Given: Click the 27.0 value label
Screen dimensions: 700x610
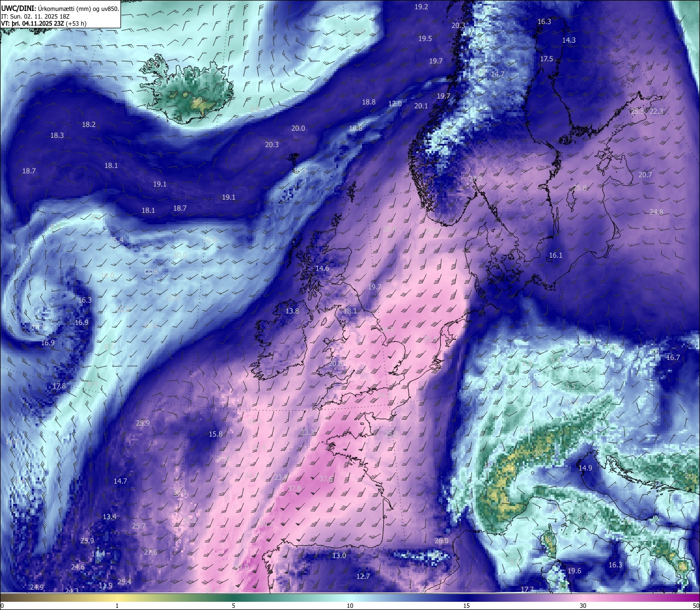Looking at the screenshot, I should (476, 178).
